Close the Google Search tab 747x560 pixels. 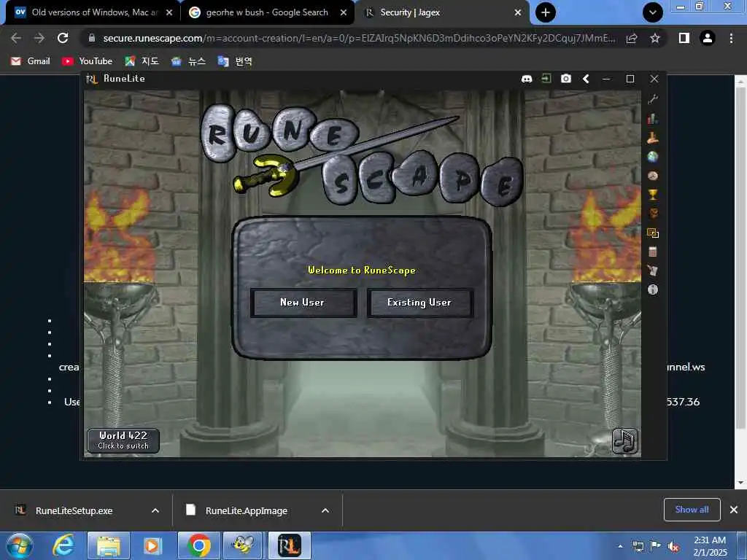coord(344,13)
